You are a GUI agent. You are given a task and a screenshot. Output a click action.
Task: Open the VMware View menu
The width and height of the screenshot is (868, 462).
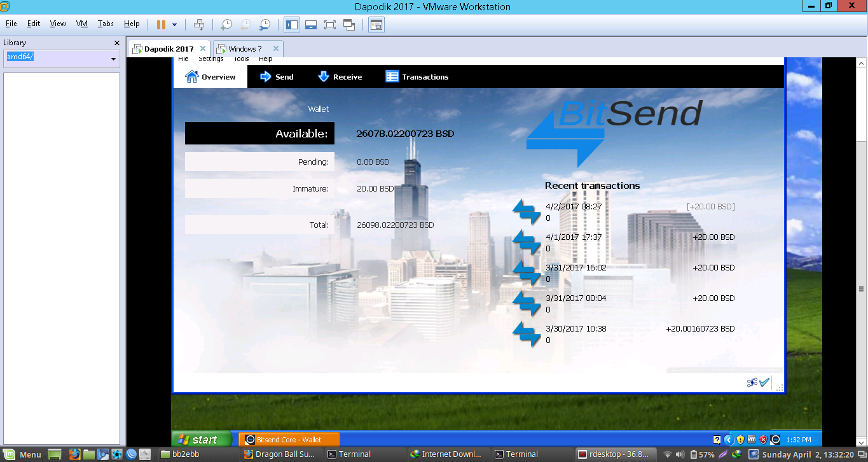[x=58, y=24]
